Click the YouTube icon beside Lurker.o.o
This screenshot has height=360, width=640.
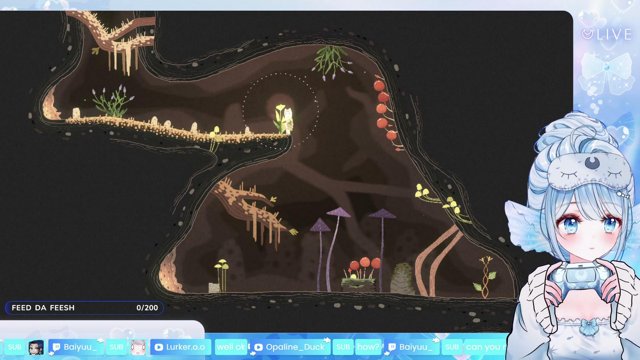[x=159, y=347]
